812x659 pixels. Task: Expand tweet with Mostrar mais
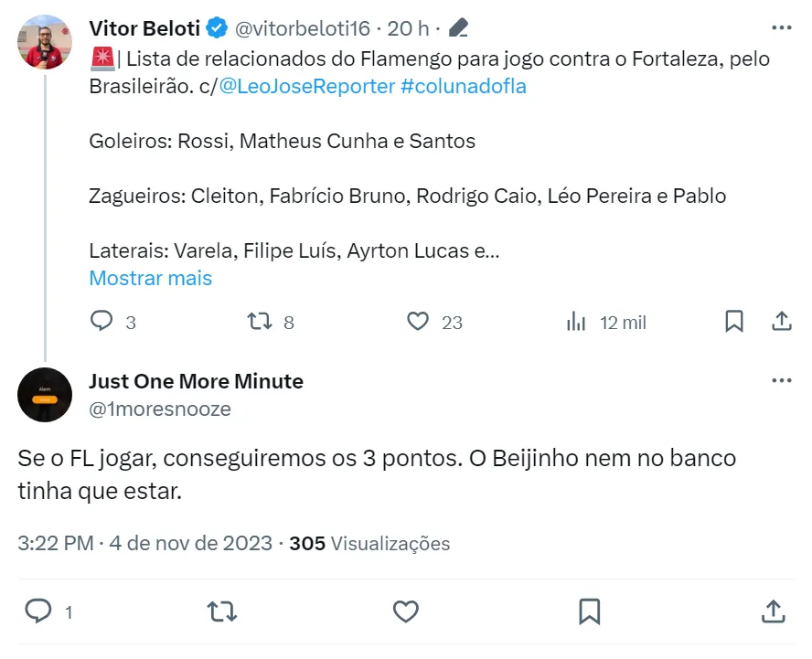click(151, 278)
